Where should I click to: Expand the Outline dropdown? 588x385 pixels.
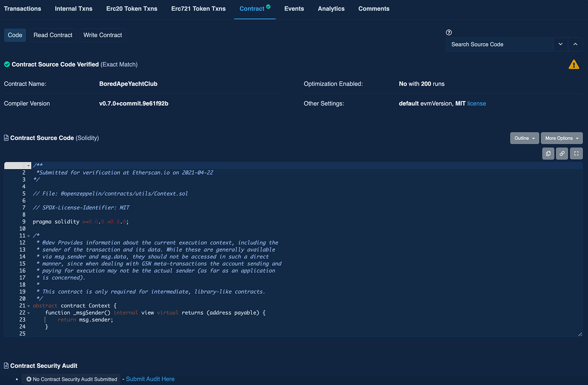point(525,138)
